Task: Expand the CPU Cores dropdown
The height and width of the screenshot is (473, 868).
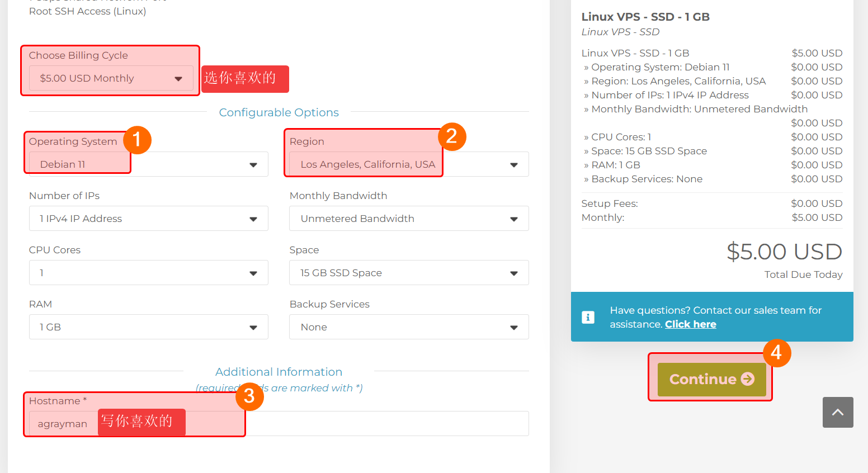Action: 148,273
